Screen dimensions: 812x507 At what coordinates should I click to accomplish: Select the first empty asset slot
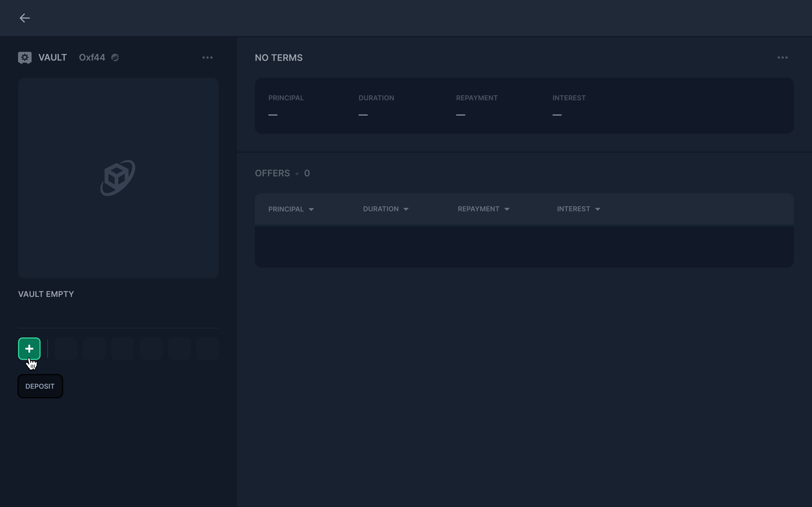(x=66, y=349)
